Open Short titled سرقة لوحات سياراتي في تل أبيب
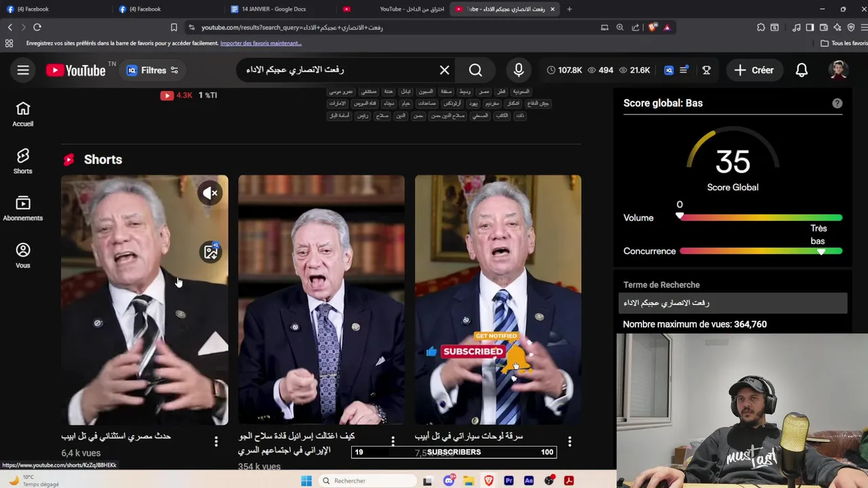The image size is (868, 488). pos(469,436)
